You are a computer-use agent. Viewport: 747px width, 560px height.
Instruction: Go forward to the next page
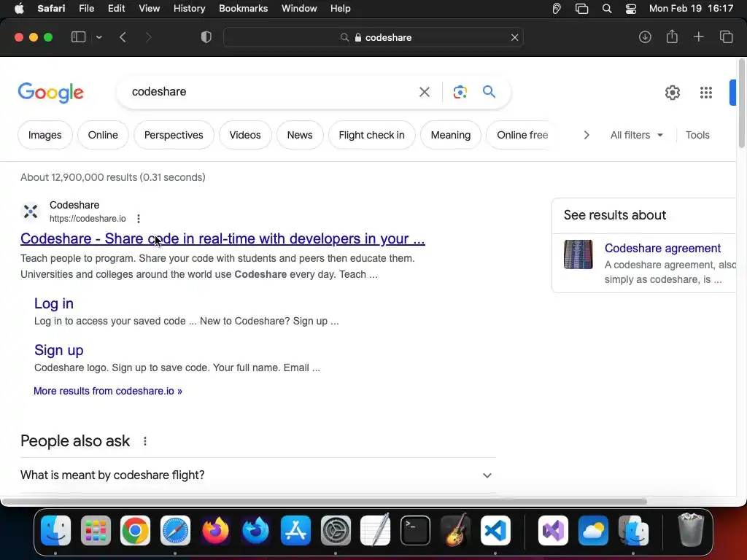coord(148,37)
